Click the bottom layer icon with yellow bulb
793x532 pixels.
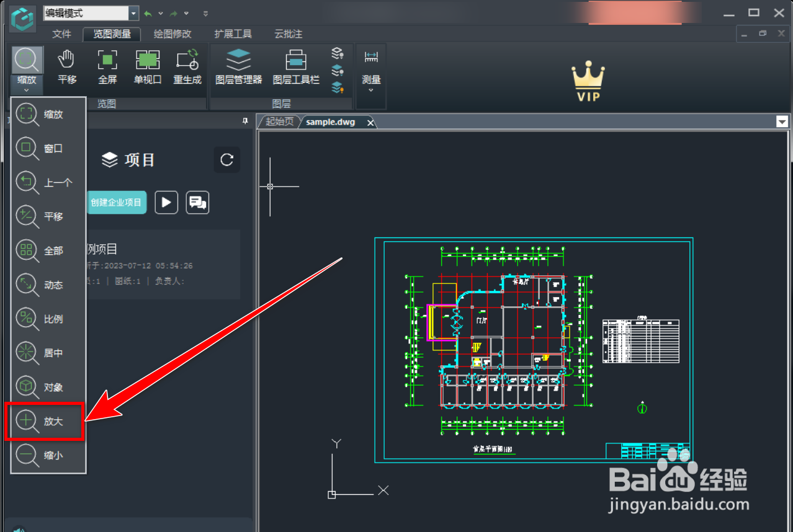(338, 87)
